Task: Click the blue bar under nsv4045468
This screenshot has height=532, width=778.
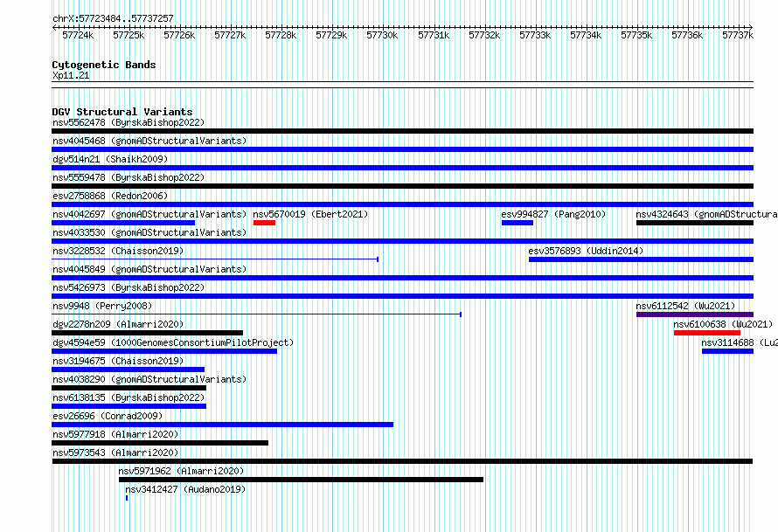Action: tap(402, 149)
